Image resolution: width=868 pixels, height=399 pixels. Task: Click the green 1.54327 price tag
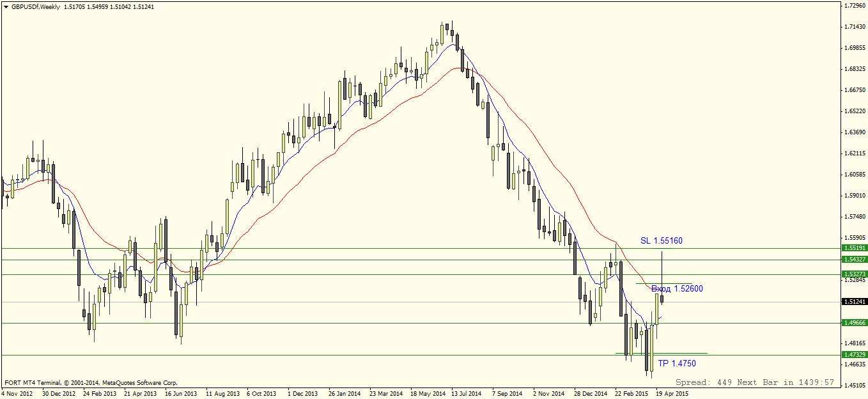click(855, 260)
